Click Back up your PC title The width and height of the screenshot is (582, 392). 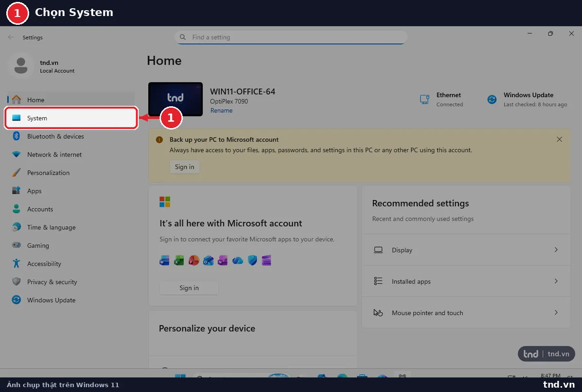(224, 140)
